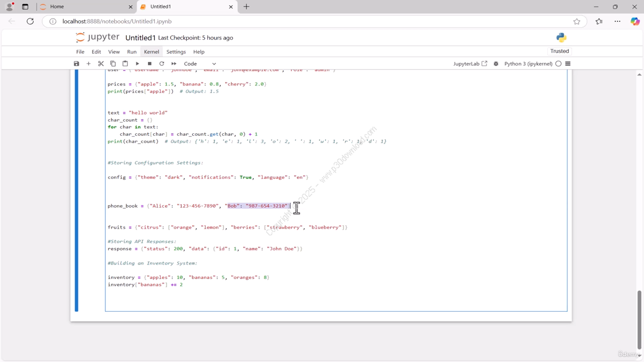This screenshot has width=644, height=362.
Task: Click the kernel status circle indicator
Action: pyautogui.click(x=558, y=64)
